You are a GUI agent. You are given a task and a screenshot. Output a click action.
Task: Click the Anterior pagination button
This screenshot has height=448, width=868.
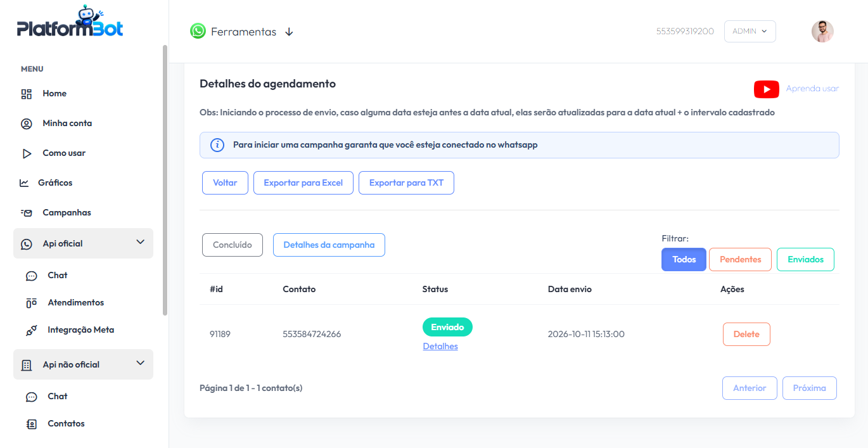(x=750, y=388)
